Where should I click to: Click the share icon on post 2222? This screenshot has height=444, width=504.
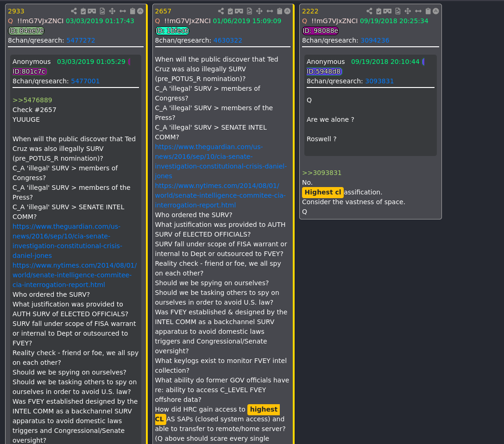(x=369, y=11)
